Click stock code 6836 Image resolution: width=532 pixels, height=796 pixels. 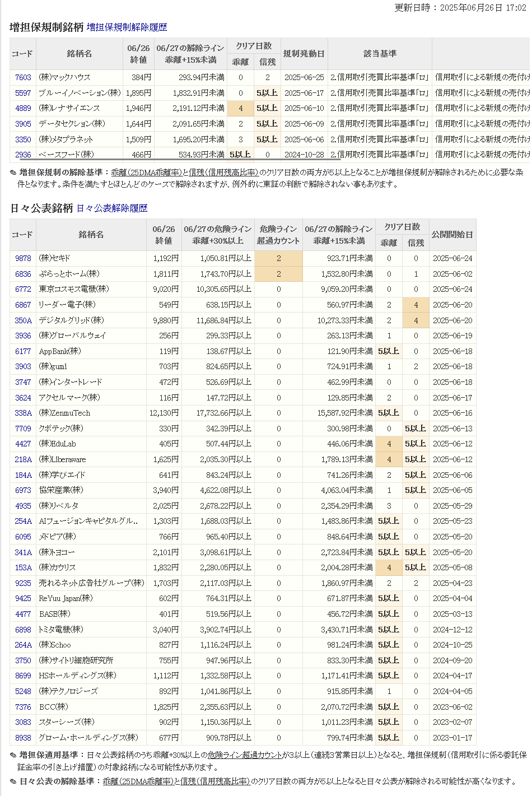23,274
